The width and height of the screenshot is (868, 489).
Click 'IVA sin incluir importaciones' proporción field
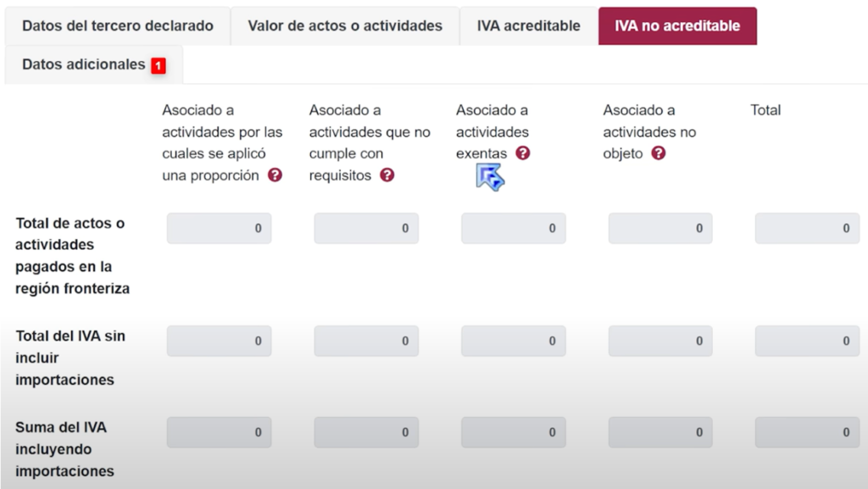pyautogui.click(x=219, y=341)
